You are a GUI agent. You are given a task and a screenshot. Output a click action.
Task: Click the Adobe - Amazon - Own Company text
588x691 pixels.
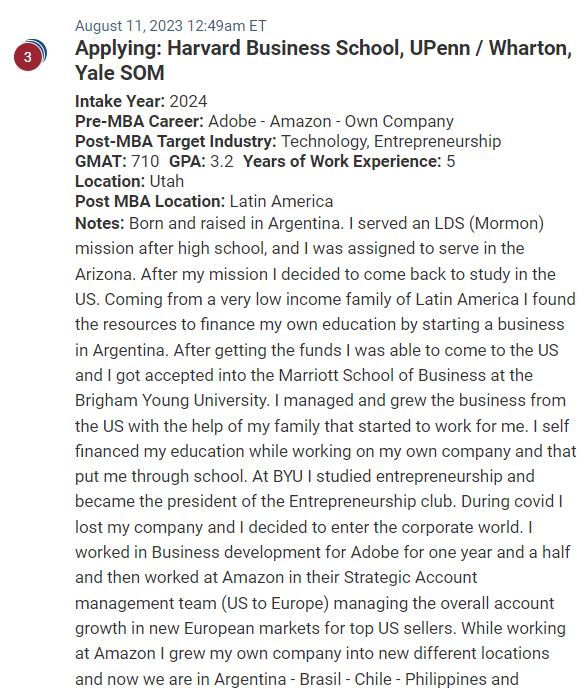point(331,121)
